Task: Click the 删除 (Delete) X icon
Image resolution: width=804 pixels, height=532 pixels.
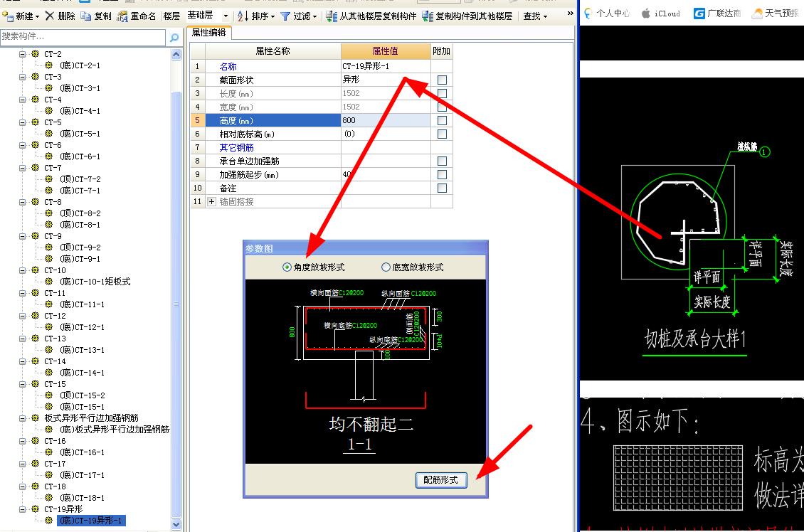Action: click(x=49, y=16)
